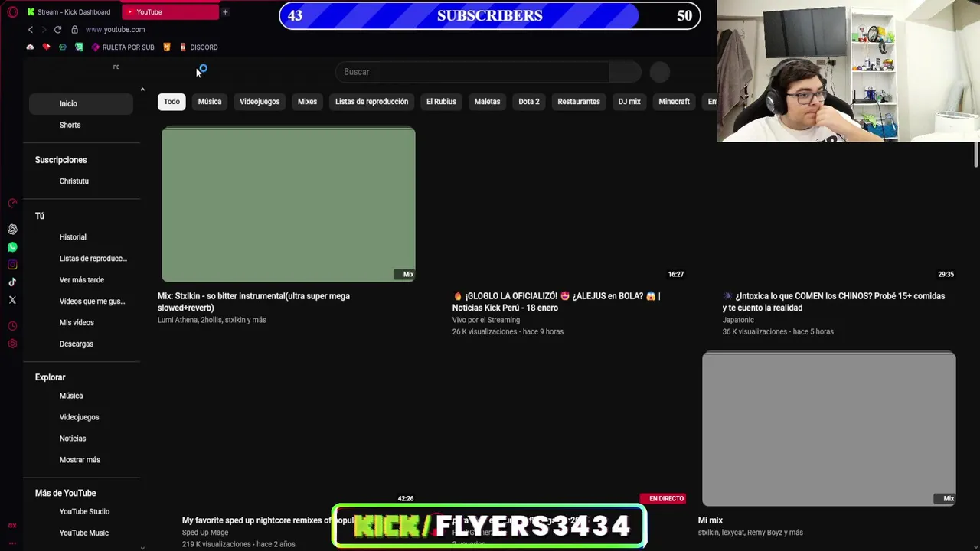Screen dimensions: 980x551
Task: Open the 'Suscripciones' section heading
Action: 61,160
